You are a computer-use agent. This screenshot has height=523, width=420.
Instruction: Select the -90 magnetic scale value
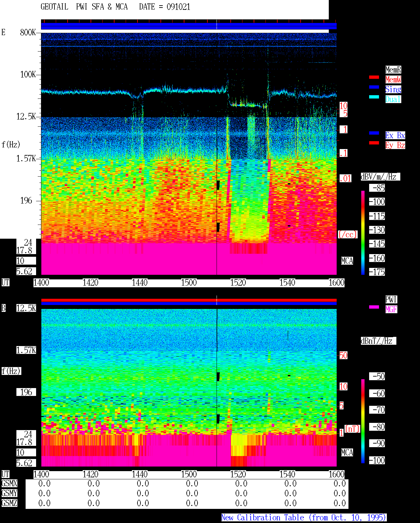[x=377, y=443]
